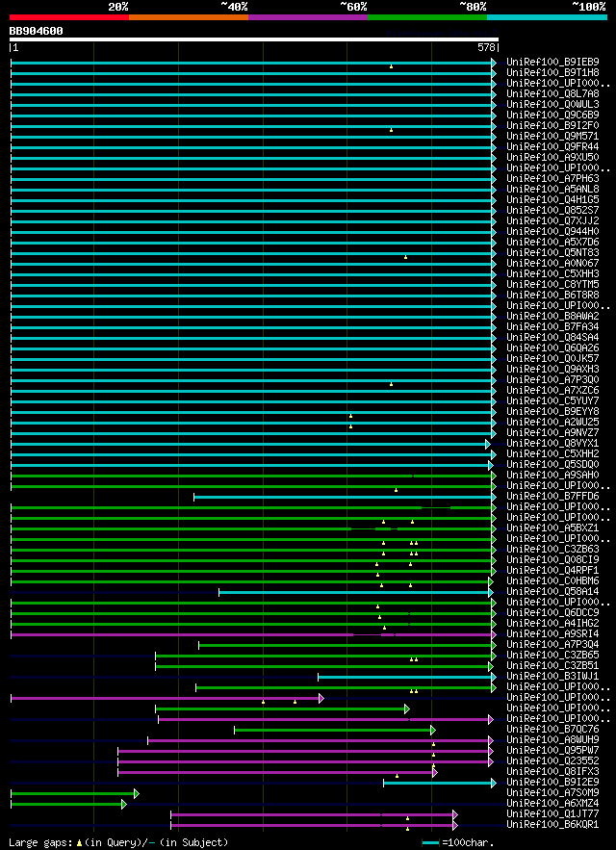Select the UniRef100_Q8L7A8 label
This screenshot has height=850, width=616.
[552, 93]
